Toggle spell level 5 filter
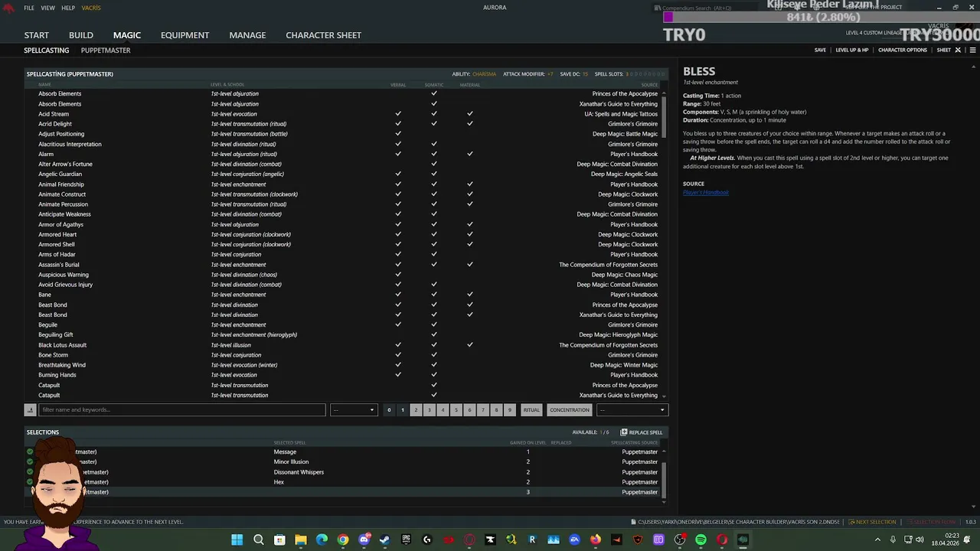Image resolution: width=980 pixels, height=551 pixels. coord(456,410)
